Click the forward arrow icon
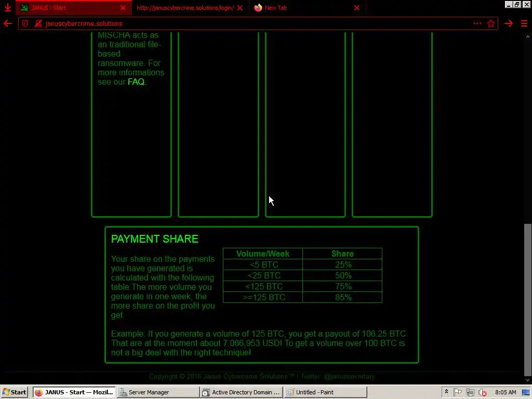The width and height of the screenshot is (532, 399). click(x=508, y=23)
